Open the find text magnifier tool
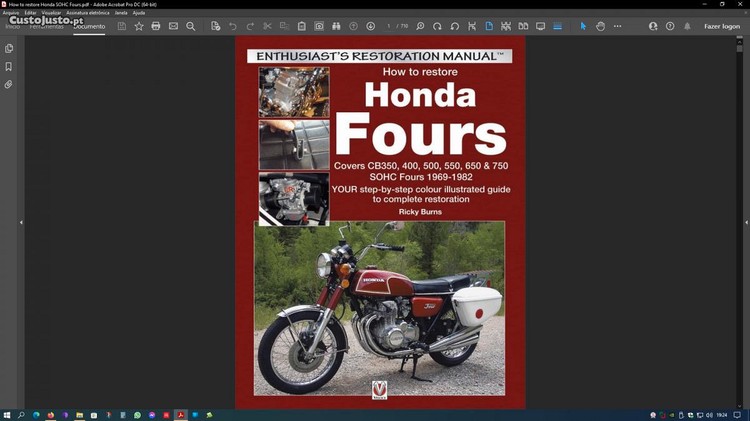The height and width of the screenshot is (421, 750). [190, 26]
